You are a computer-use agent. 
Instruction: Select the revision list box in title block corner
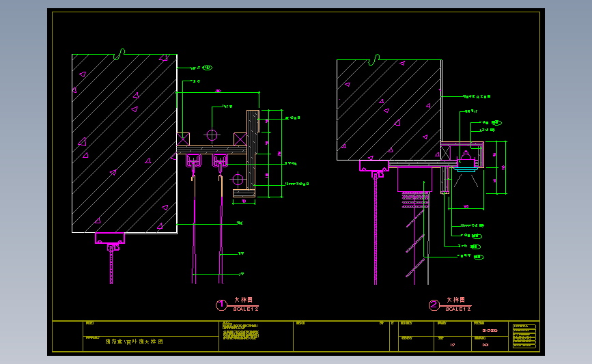coord(524,336)
